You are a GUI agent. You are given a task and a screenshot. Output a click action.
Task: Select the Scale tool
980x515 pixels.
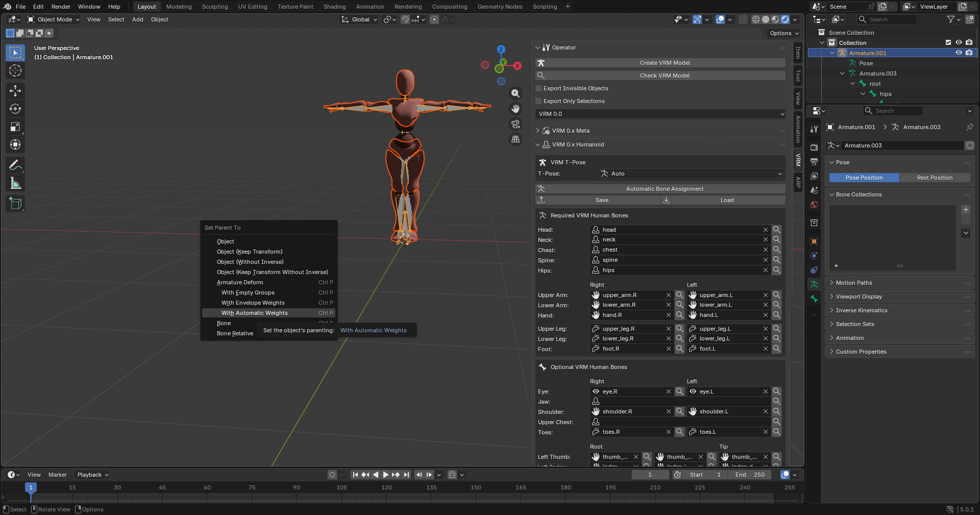pyautogui.click(x=15, y=127)
